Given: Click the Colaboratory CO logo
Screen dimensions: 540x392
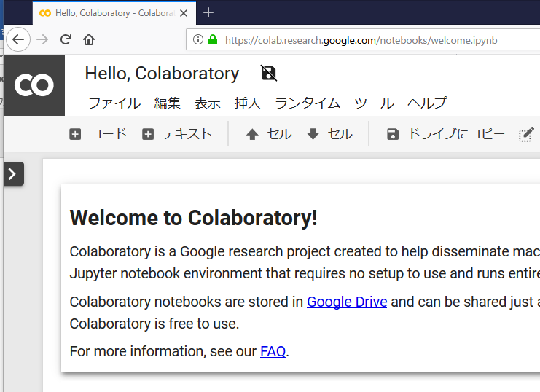Looking at the screenshot, I should click(x=34, y=85).
